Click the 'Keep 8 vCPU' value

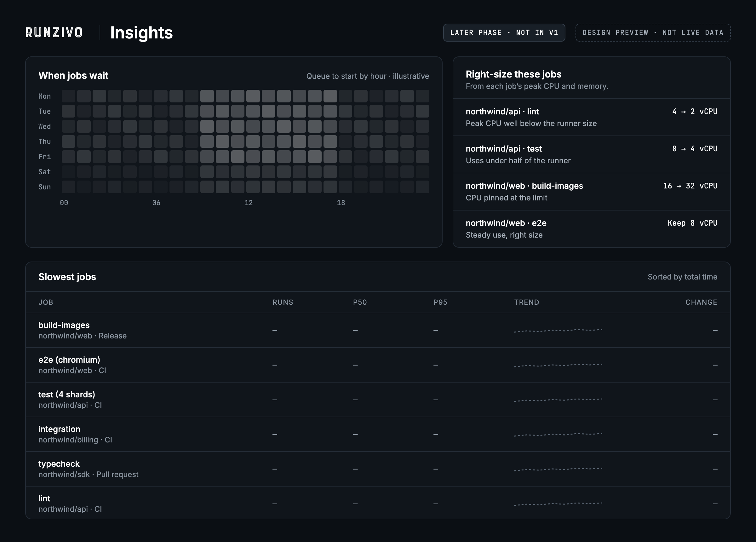click(x=692, y=223)
